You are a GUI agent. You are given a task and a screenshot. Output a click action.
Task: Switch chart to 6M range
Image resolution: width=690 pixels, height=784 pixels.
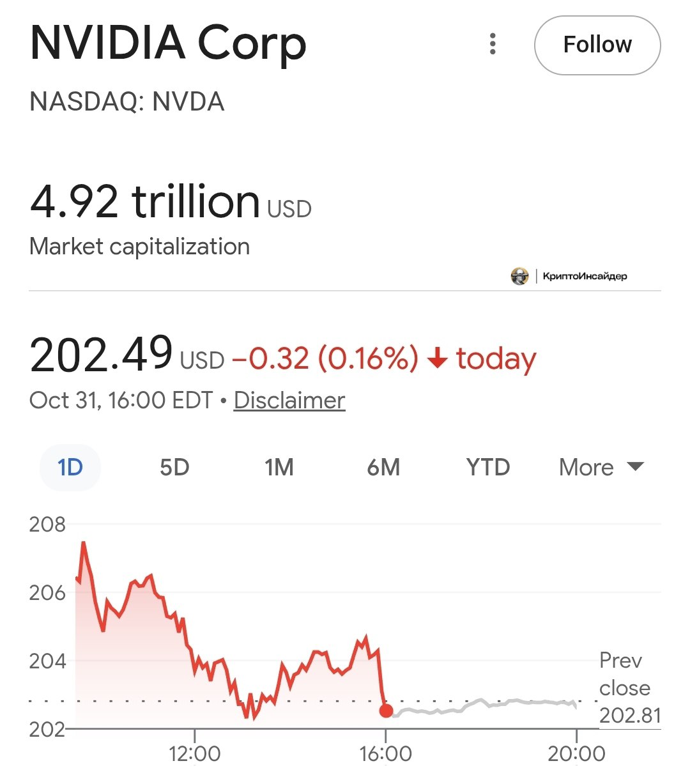383,467
